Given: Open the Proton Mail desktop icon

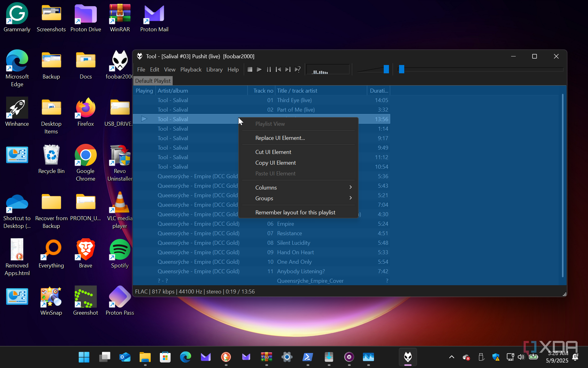Looking at the screenshot, I should click(154, 17).
